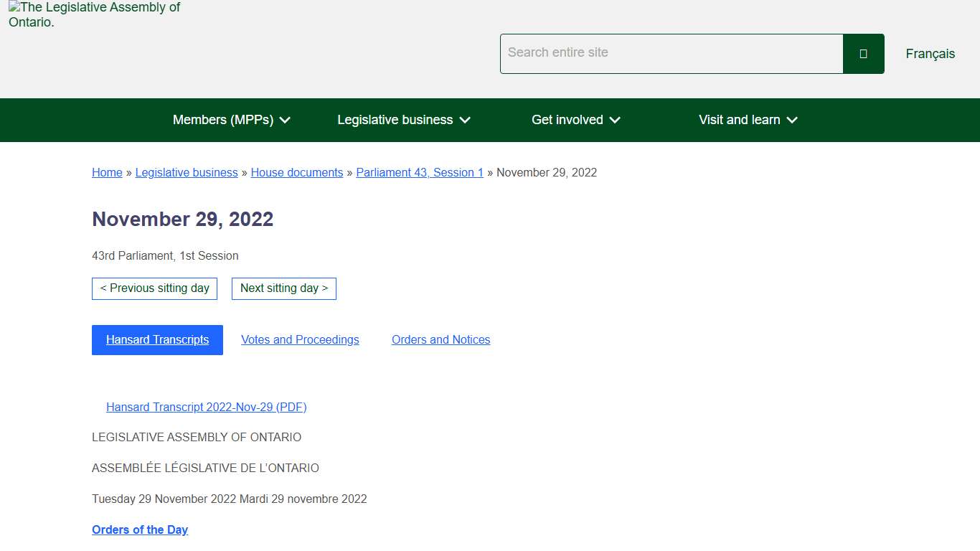This screenshot has height=551, width=980.
Task: Navigate to Home via the breadcrumb
Action: (x=106, y=172)
